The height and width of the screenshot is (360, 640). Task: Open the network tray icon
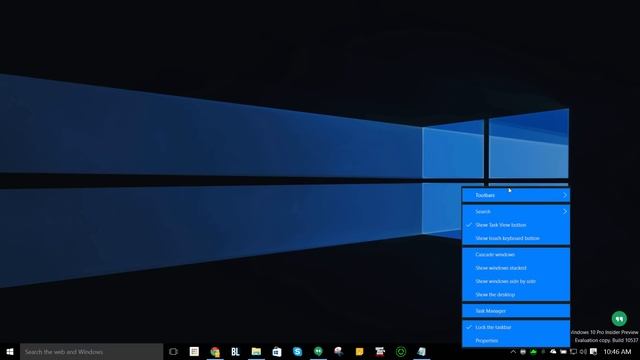[573, 351]
